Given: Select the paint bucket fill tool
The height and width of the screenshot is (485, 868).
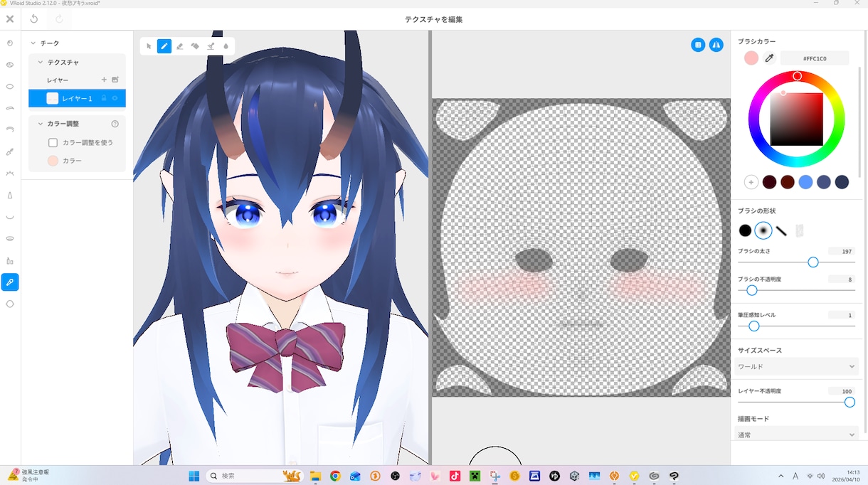Looking at the screenshot, I should [195, 46].
